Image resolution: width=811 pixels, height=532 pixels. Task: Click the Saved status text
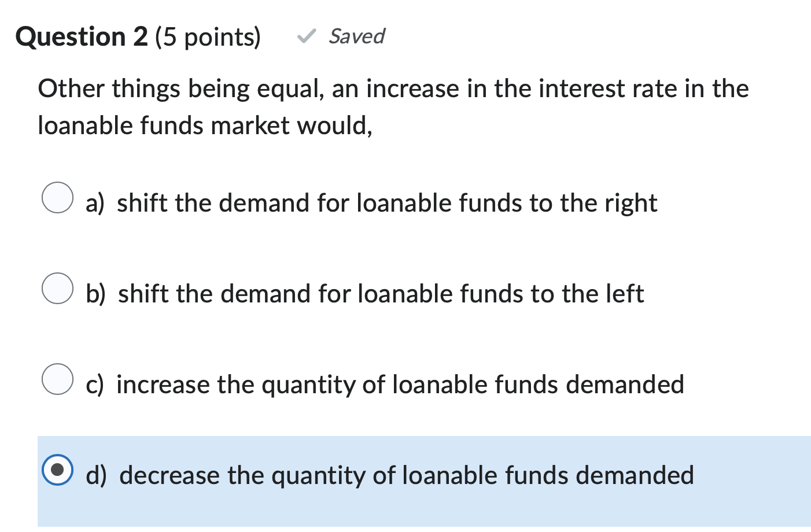[357, 36]
